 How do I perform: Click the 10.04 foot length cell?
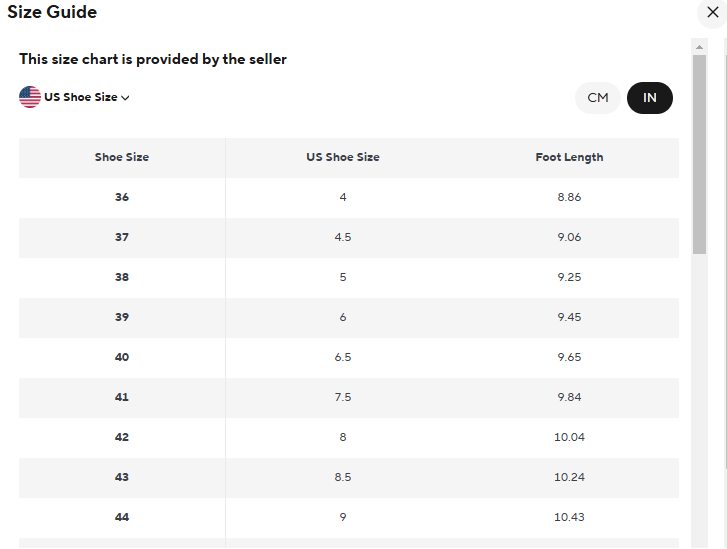pyautogui.click(x=569, y=437)
